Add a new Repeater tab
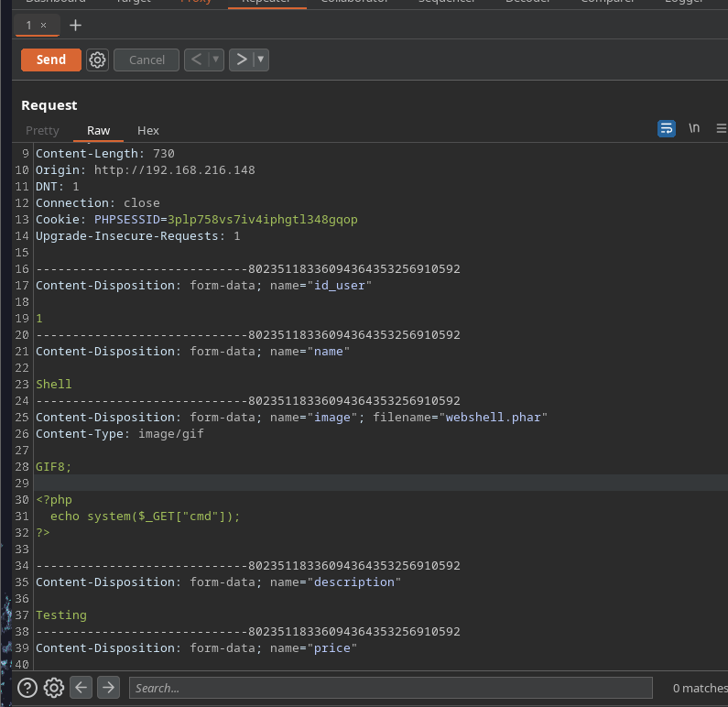This screenshot has width=728, height=707. 75,25
